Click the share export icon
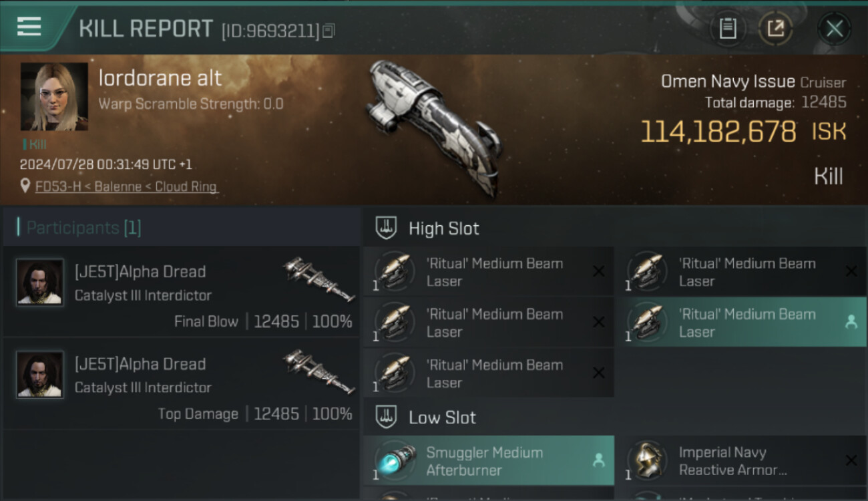This screenshot has width=868, height=501. (x=775, y=29)
